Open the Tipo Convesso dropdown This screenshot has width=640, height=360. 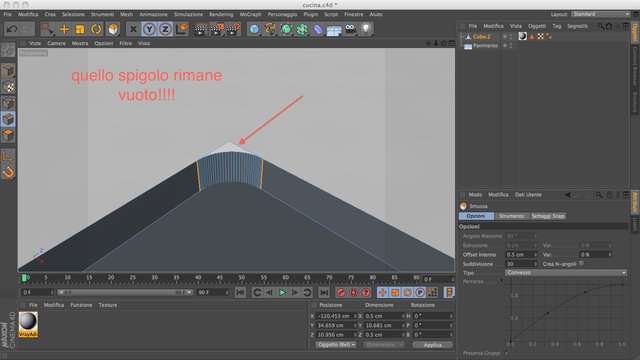pos(566,273)
